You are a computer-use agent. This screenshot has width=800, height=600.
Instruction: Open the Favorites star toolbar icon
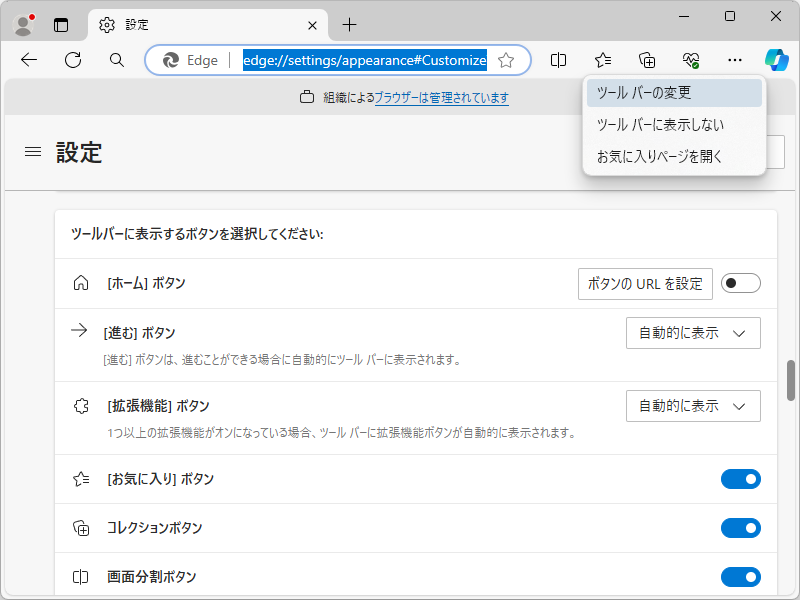click(602, 60)
